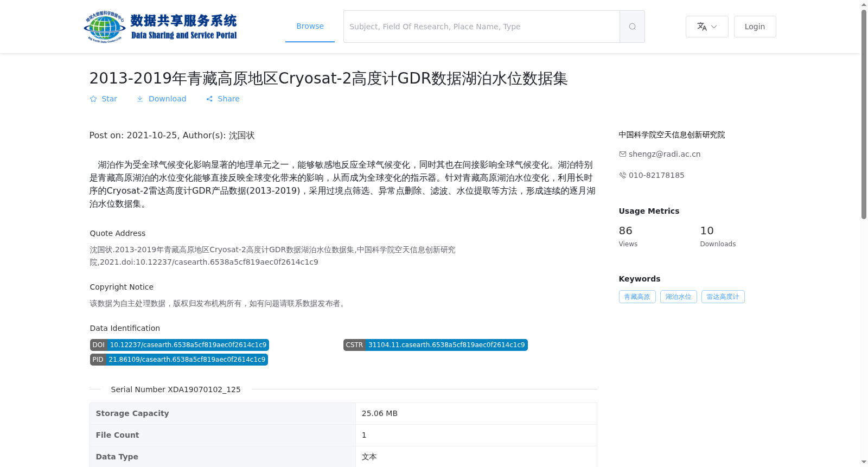This screenshot has width=868, height=467.
Task: Select the 湖泊水位 keyword tag
Action: click(678, 297)
